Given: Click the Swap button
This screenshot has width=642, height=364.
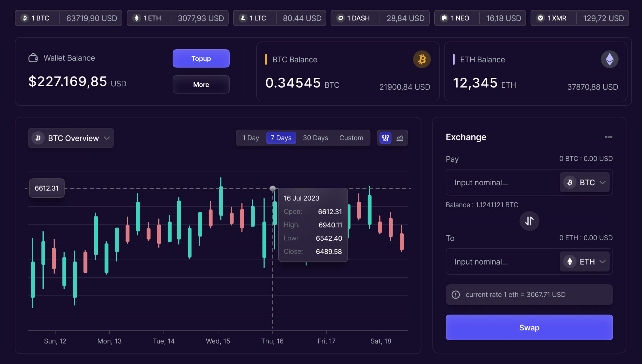Looking at the screenshot, I should coord(529,327).
